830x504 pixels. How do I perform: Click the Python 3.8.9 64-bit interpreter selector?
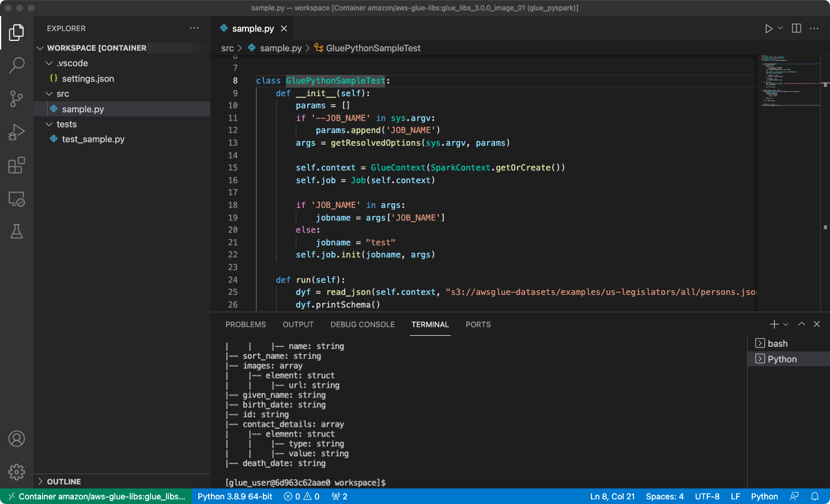[x=235, y=497]
